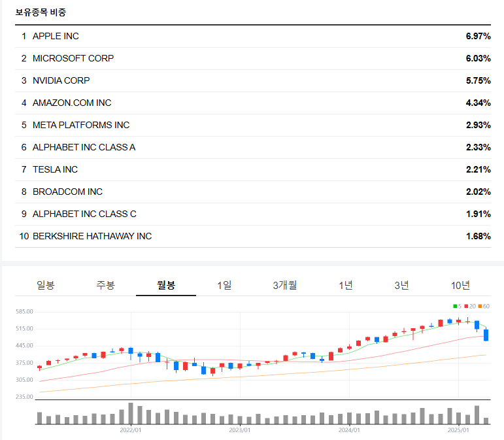Image resolution: width=504 pixels, height=440 pixels.
Task: Click the 1.91% weight value
Action: (479, 214)
